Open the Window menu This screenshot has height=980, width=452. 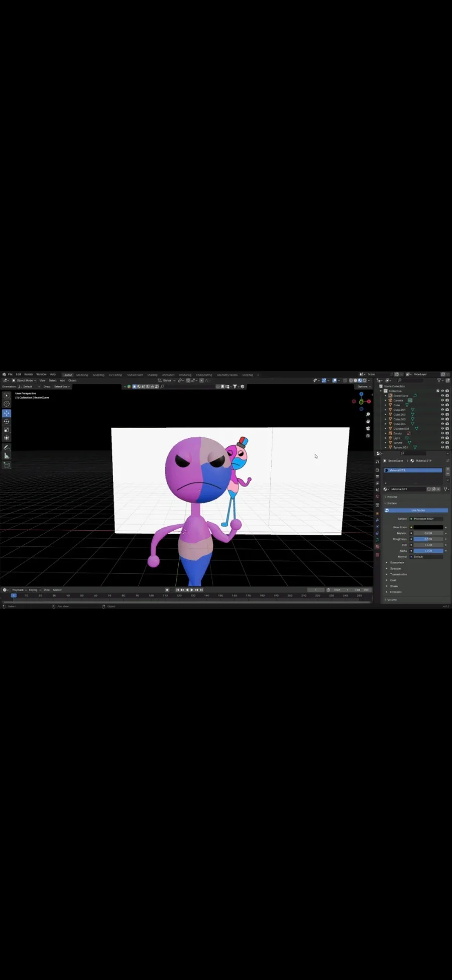tap(41, 374)
